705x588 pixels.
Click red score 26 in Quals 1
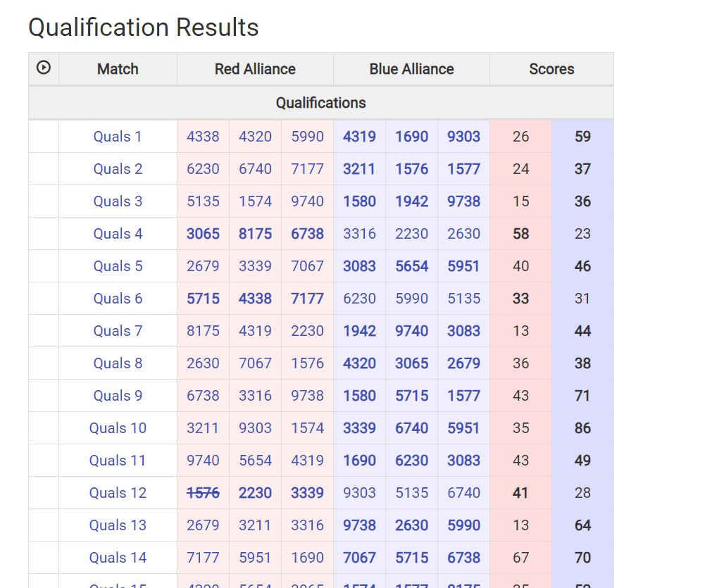coord(520,137)
